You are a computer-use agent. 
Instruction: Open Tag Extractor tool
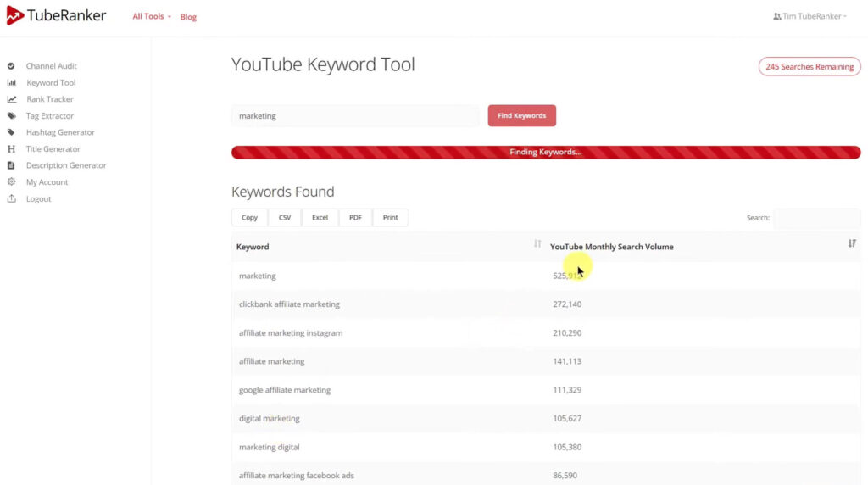point(50,115)
